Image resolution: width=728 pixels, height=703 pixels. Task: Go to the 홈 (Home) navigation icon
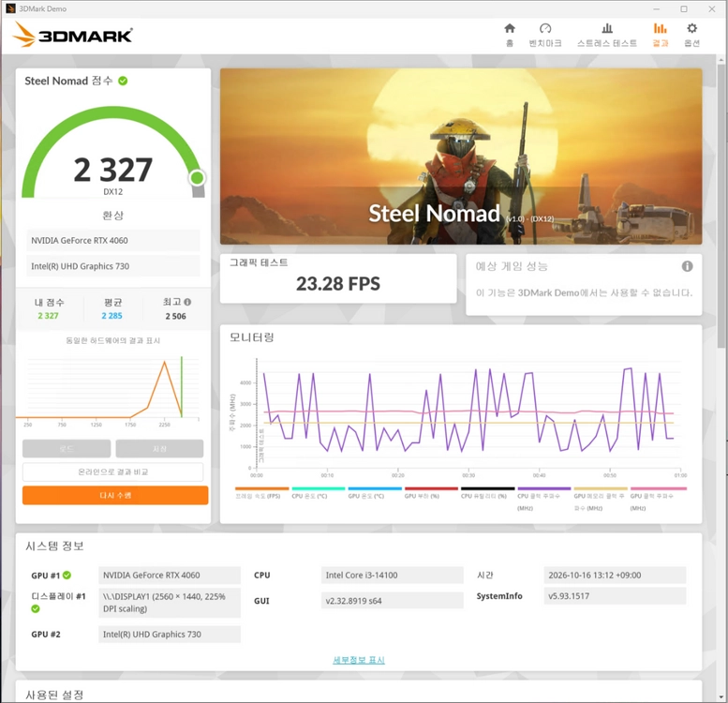(510, 29)
